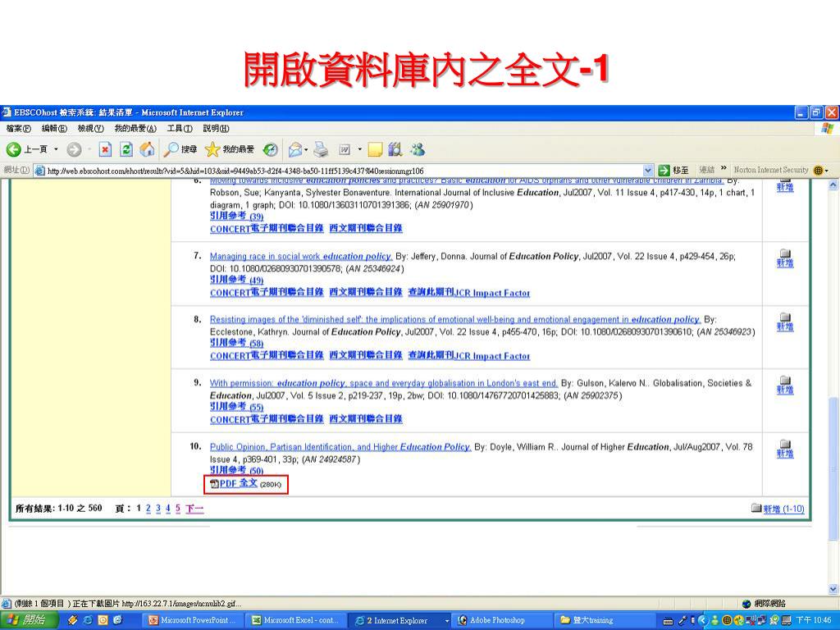Image resolution: width=840 pixels, height=630 pixels.
Task: Click the grayed Forward arrow button
Action: pyautogui.click(x=74, y=149)
